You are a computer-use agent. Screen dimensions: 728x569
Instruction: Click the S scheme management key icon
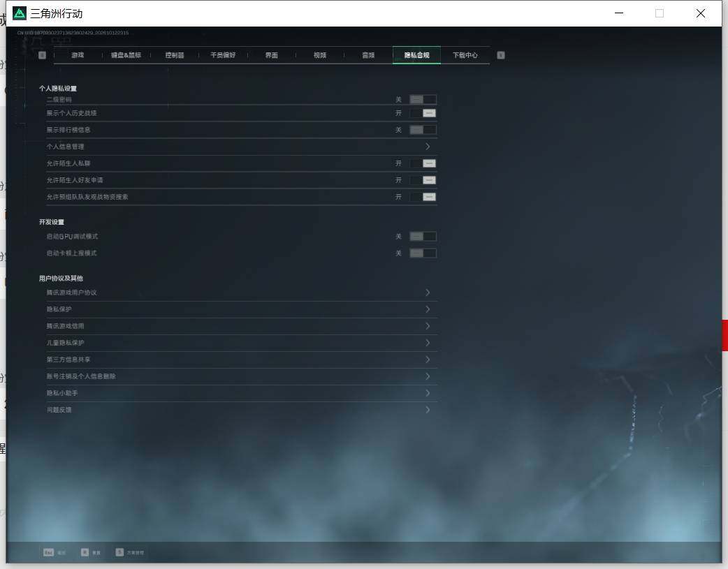[x=119, y=552]
